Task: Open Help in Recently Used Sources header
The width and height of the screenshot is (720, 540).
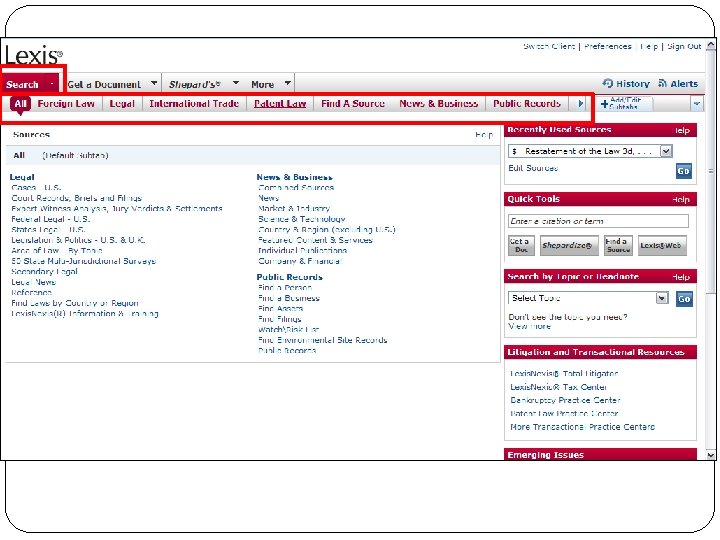Action: 682,130
